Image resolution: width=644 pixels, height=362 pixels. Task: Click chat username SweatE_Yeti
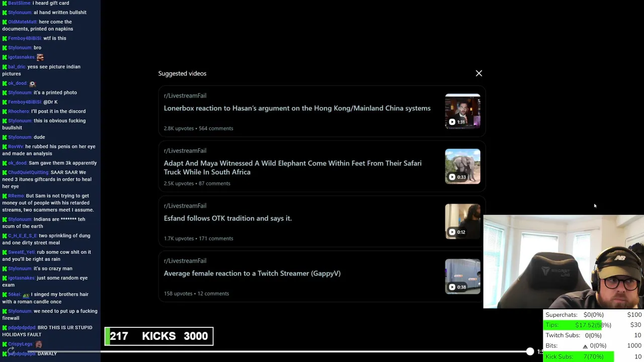21,252
